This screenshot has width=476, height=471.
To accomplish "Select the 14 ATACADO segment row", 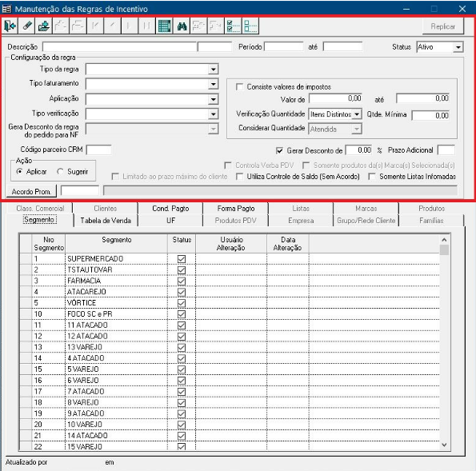I will click(230, 436).
